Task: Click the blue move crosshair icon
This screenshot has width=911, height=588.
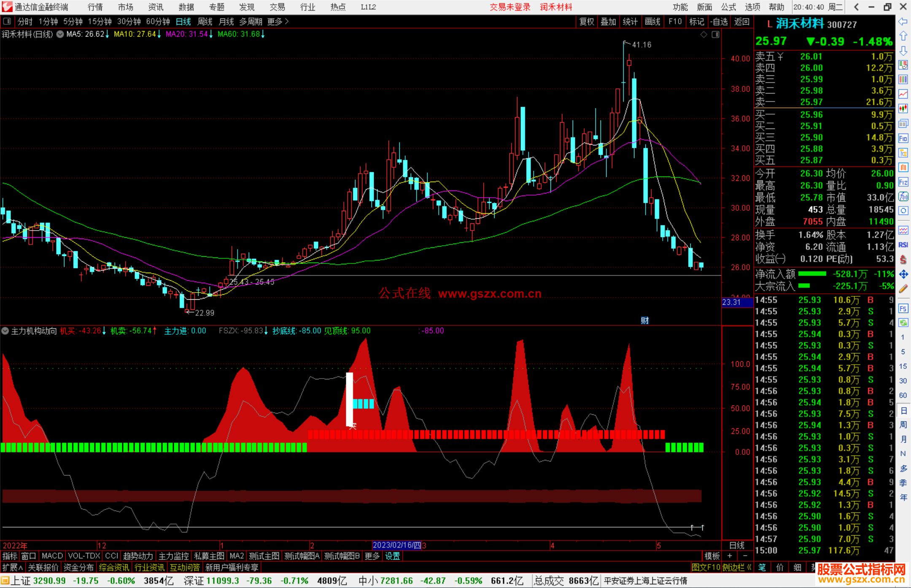Action: [x=903, y=274]
